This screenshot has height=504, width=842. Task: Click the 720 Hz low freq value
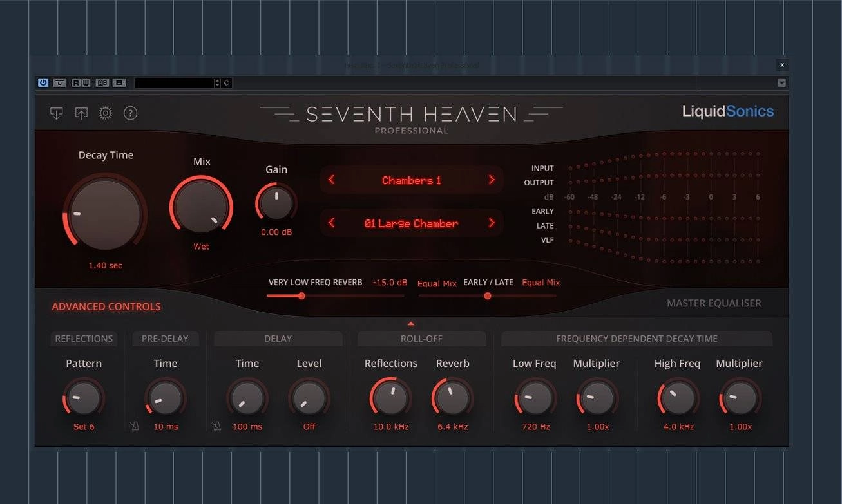point(535,427)
